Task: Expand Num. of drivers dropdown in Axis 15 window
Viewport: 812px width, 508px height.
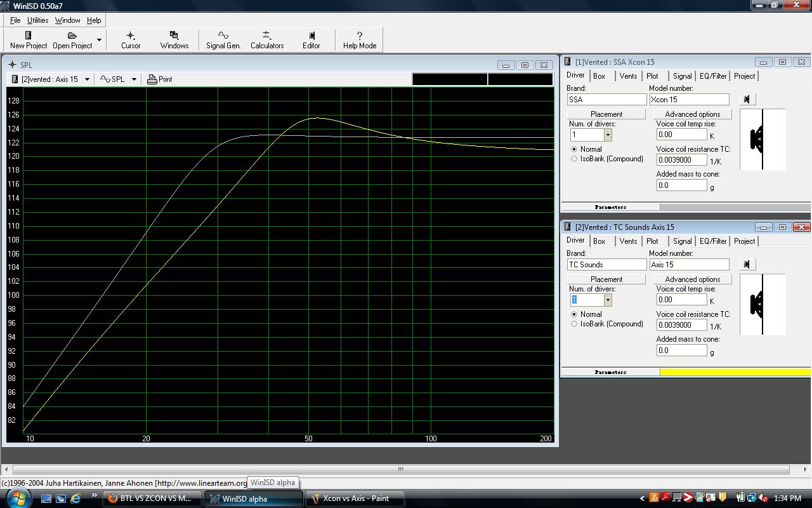Action: 607,300
